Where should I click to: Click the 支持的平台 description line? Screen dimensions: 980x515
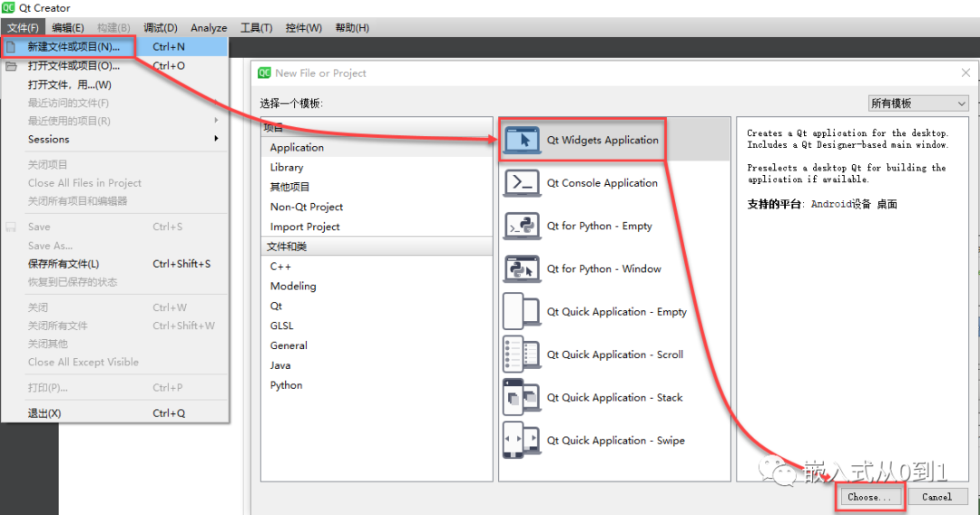click(x=822, y=204)
